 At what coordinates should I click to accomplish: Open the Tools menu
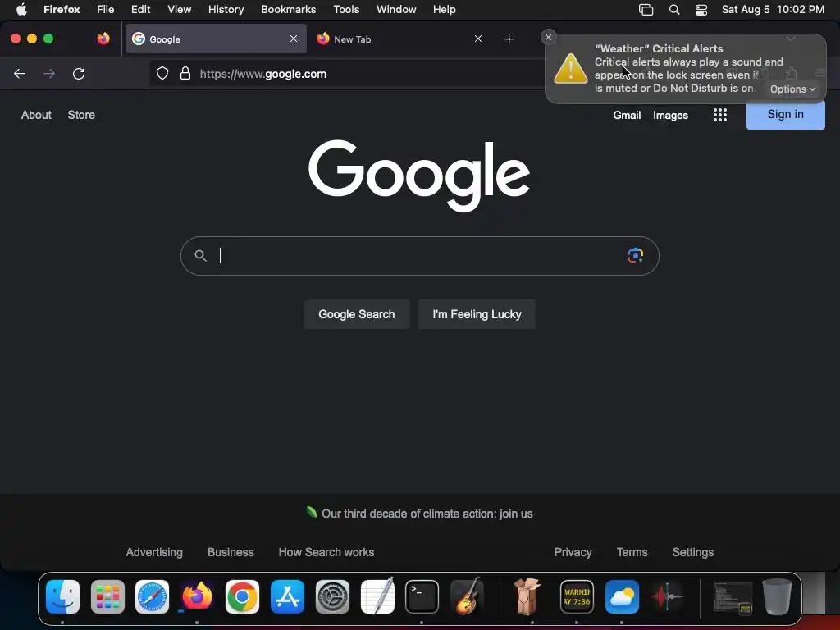click(346, 9)
